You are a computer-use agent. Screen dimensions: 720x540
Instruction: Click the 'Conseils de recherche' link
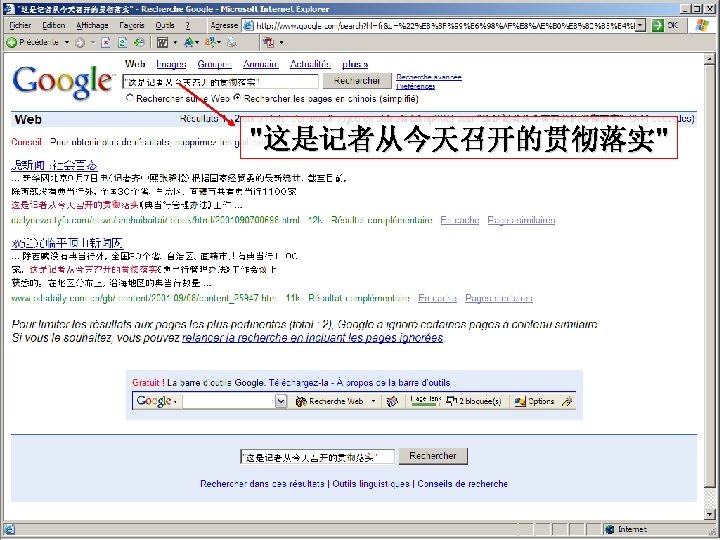coord(462,484)
